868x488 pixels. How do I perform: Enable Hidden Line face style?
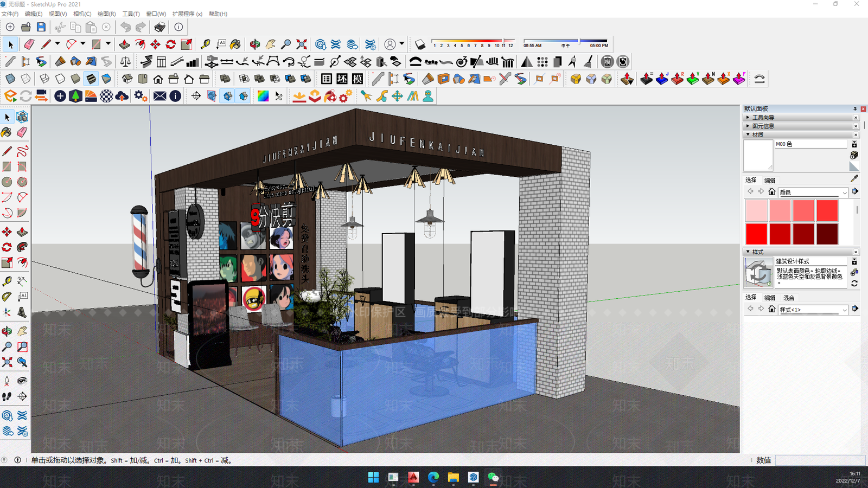[x=60, y=79]
